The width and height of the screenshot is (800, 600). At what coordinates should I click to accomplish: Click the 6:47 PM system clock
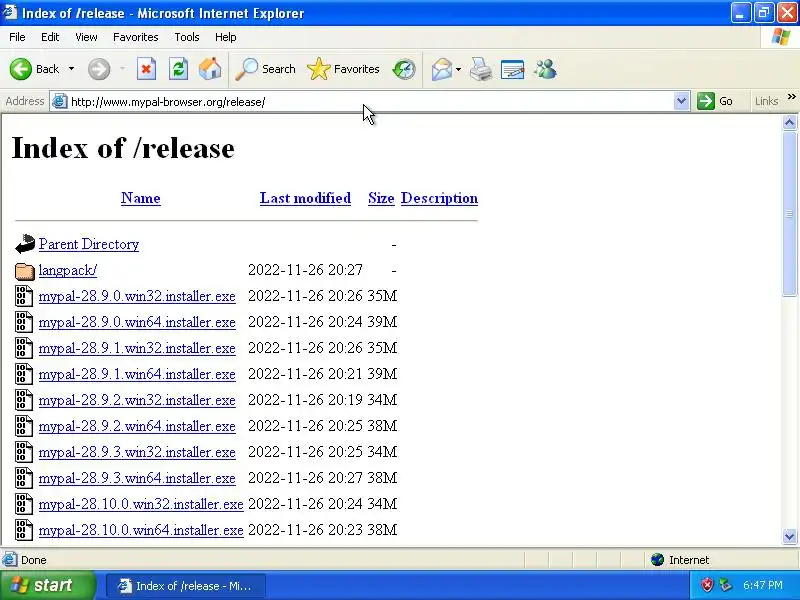pos(763,585)
